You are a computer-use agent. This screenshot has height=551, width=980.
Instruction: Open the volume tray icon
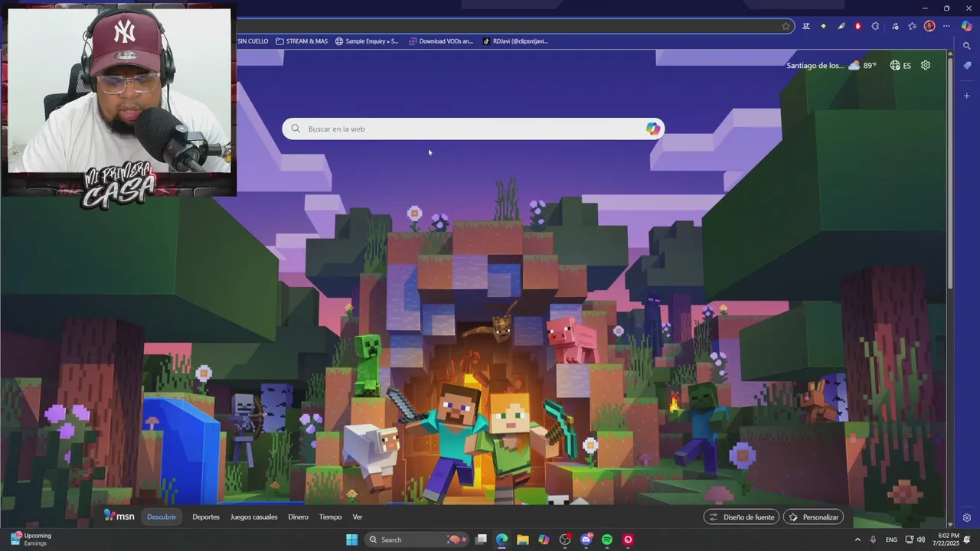pos(921,540)
